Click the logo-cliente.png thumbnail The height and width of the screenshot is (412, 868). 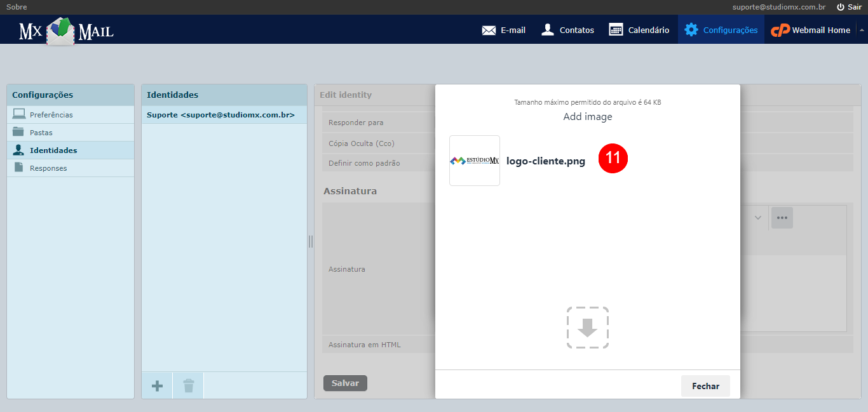474,161
